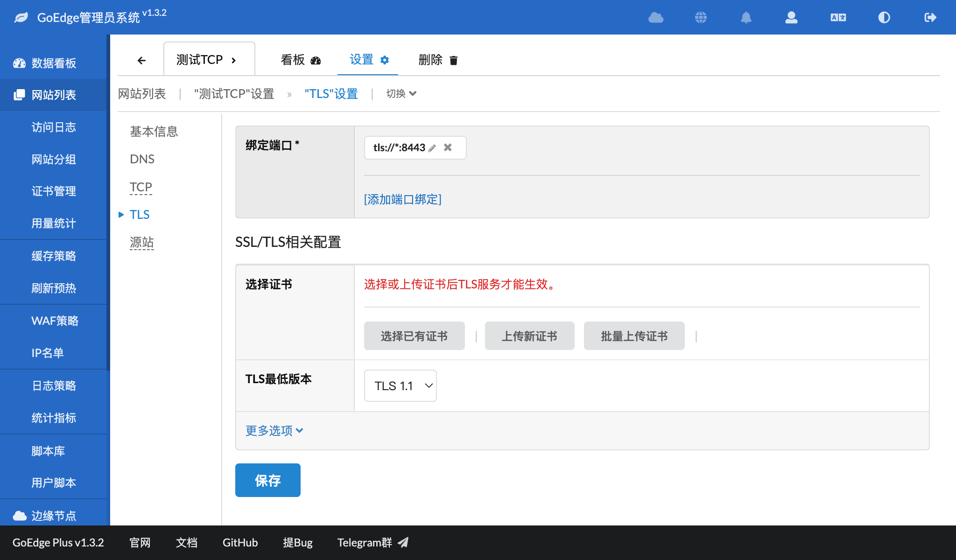Image resolution: width=956 pixels, height=560 pixels.
Task: Click 网站列表 breadcrumb link
Action: coord(142,94)
